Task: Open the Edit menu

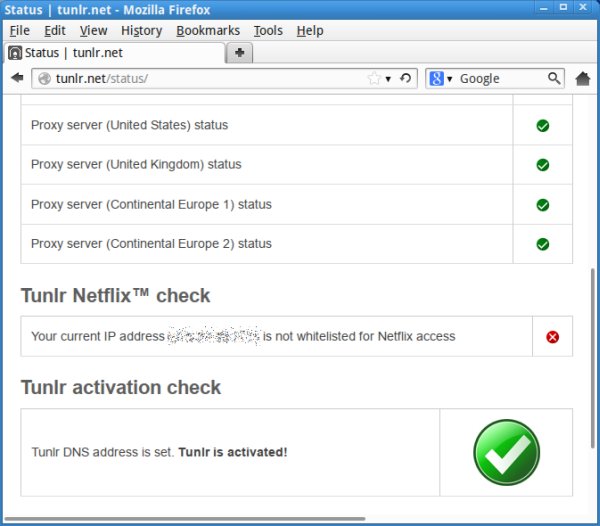Action: (55, 31)
